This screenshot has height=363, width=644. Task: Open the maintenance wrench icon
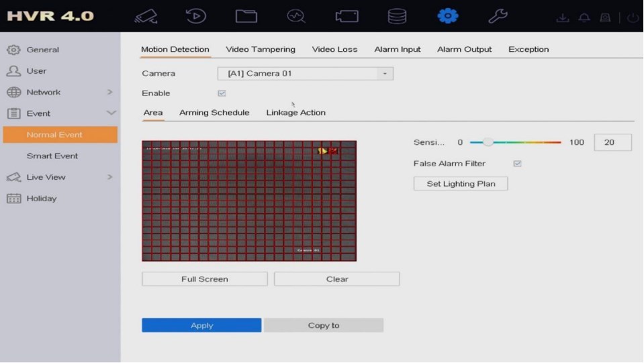tap(498, 16)
